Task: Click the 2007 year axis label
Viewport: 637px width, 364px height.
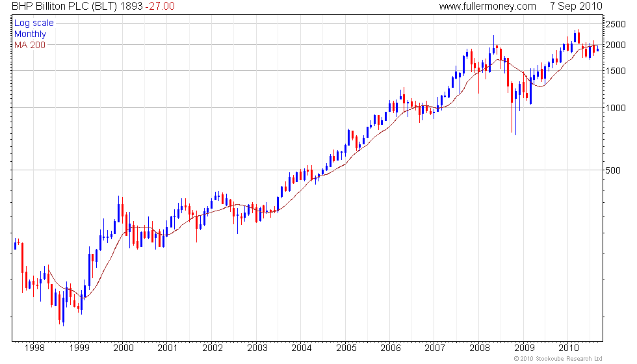Action: click(x=435, y=348)
